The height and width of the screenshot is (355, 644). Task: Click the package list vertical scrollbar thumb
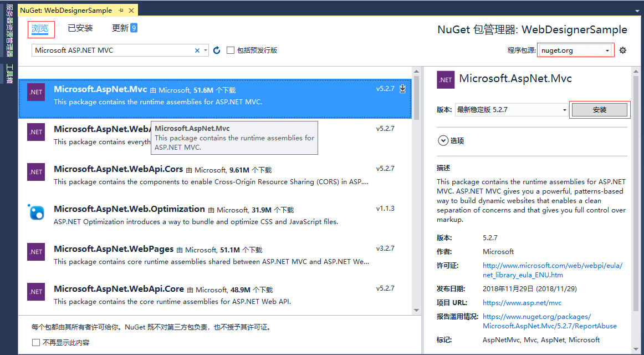(416, 98)
